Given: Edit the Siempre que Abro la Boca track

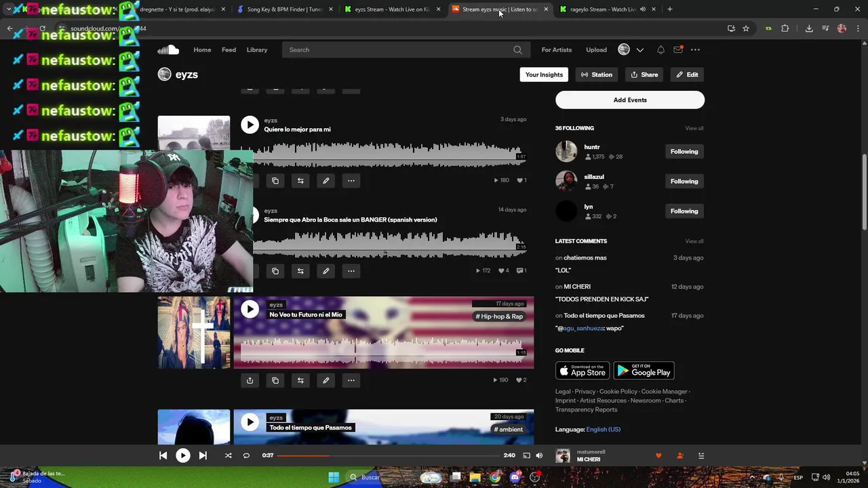Looking at the screenshot, I should coord(325,270).
